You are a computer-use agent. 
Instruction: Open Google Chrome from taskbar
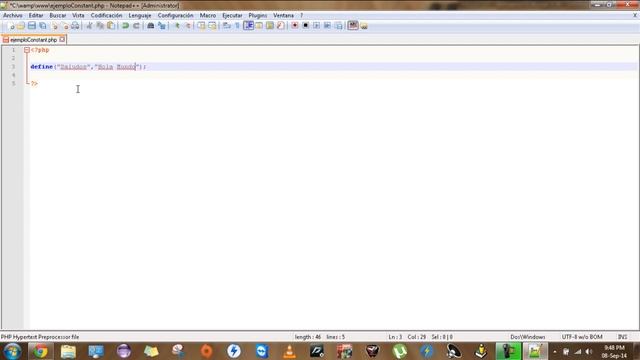40,351
